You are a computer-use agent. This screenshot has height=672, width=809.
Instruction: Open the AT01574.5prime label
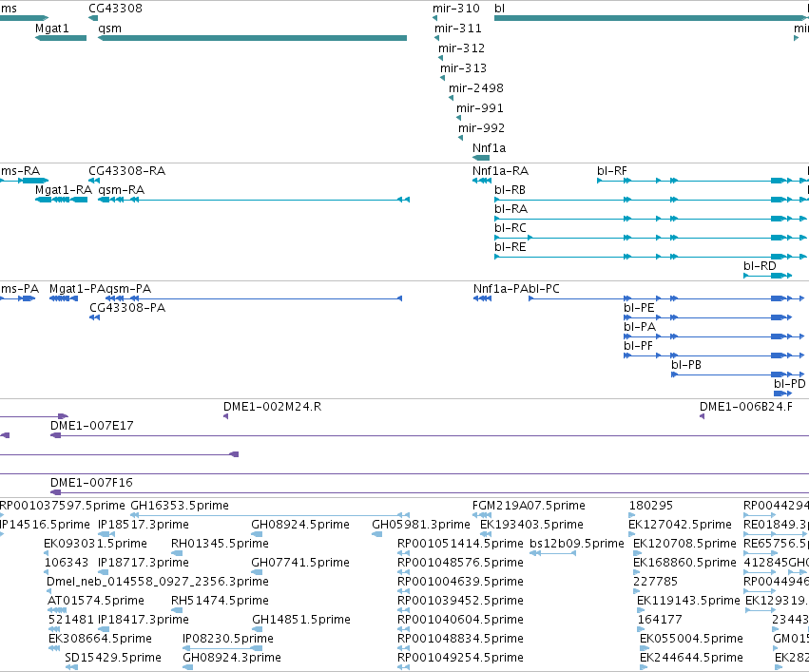click(96, 601)
